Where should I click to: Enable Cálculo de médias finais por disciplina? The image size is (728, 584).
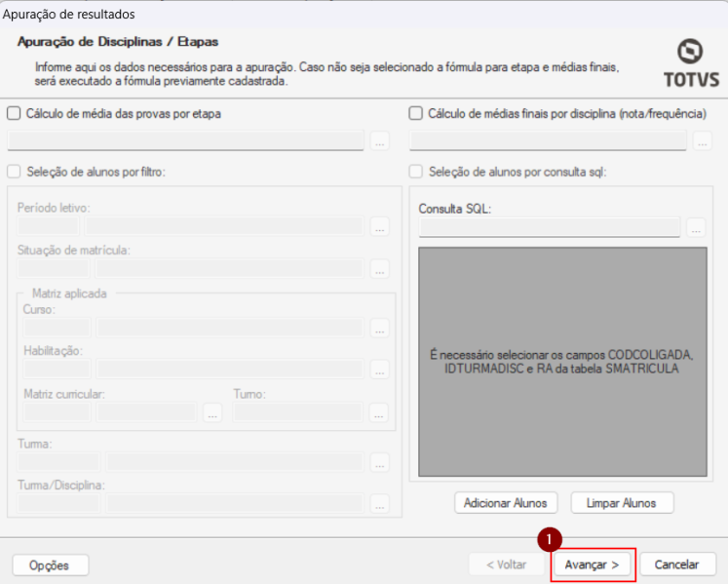click(416, 113)
